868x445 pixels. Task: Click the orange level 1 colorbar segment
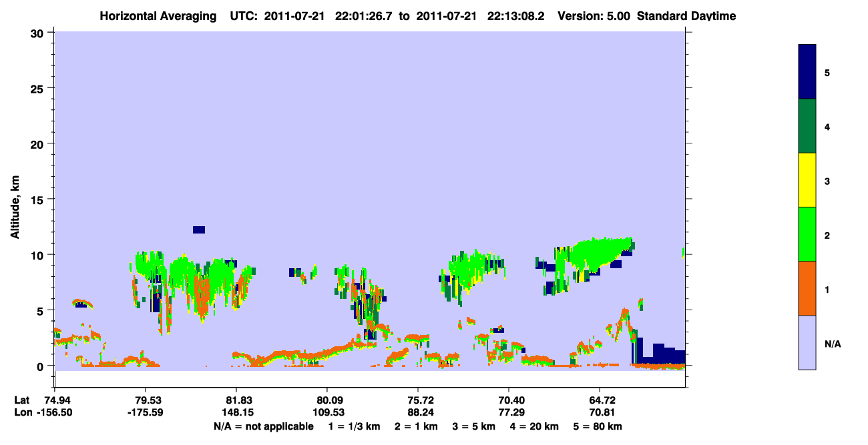pos(807,288)
